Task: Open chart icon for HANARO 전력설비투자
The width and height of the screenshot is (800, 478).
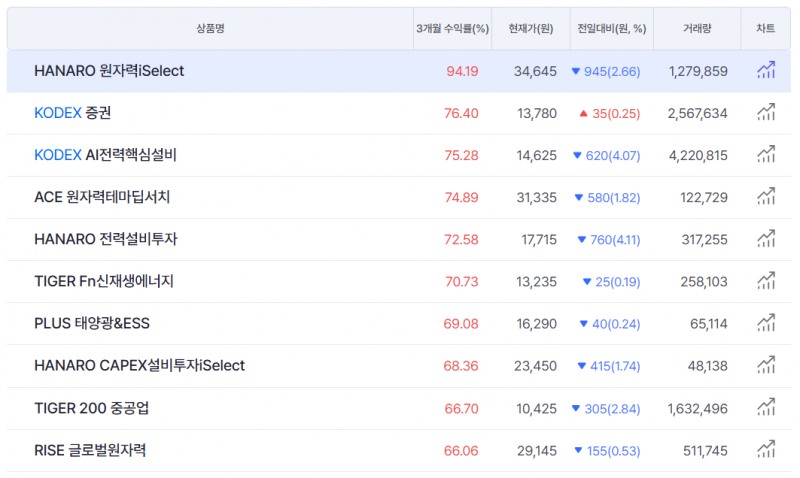Action: [x=766, y=239]
